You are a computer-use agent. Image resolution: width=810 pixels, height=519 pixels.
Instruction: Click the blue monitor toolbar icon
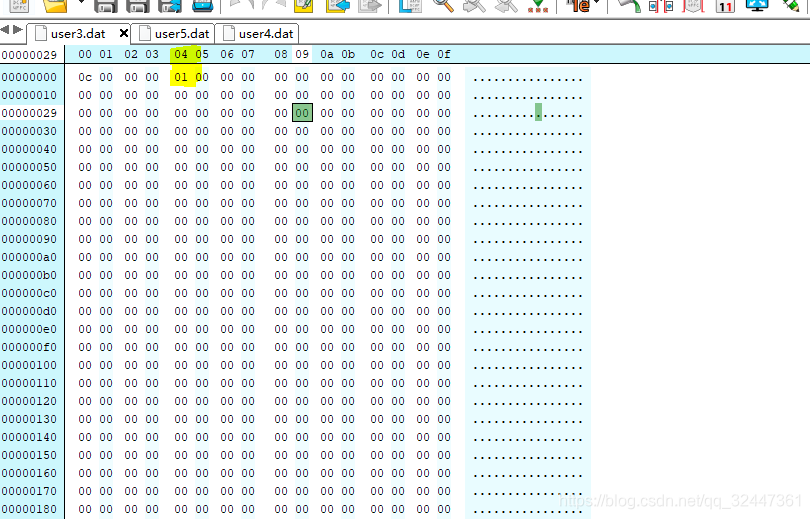click(757, 6)
